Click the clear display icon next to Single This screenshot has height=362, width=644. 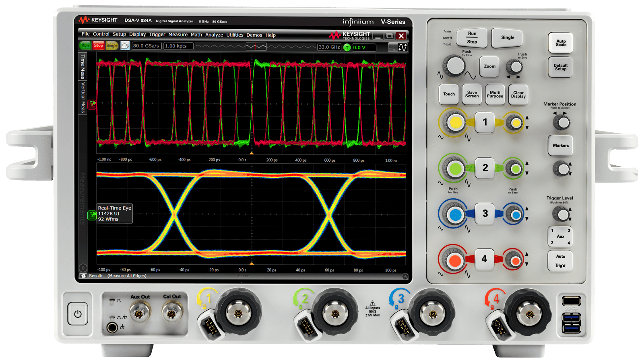point(125,46)
